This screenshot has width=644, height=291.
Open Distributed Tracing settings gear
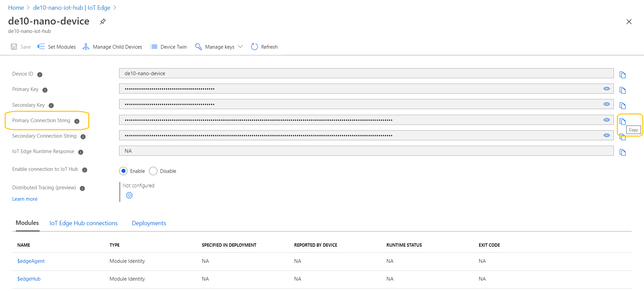tap(129, 195)
